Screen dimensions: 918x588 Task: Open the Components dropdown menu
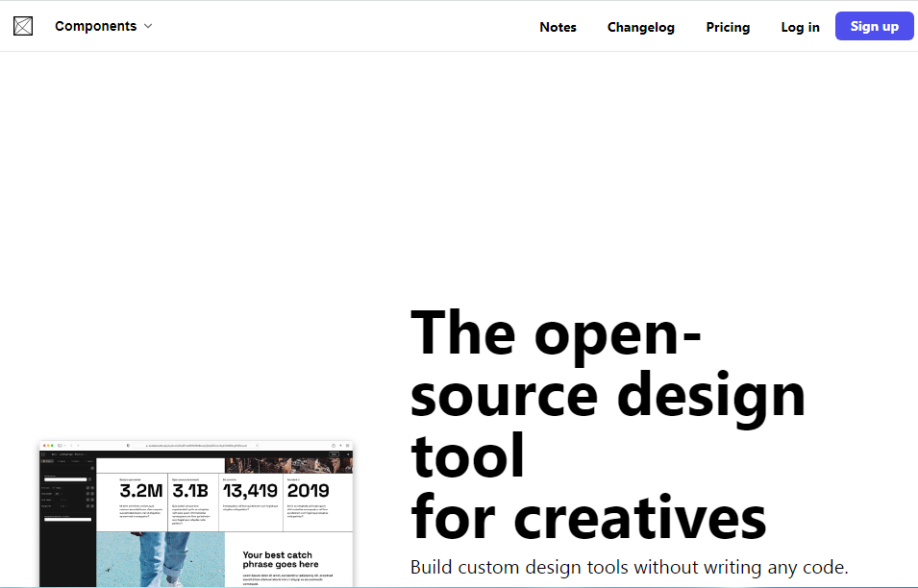click(x=96, y=26)
